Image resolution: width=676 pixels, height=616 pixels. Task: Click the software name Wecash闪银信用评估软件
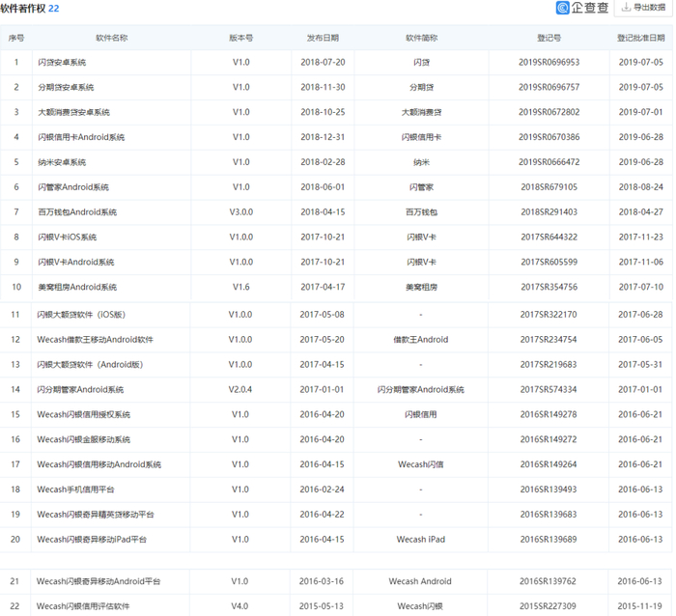pos(83,607)
